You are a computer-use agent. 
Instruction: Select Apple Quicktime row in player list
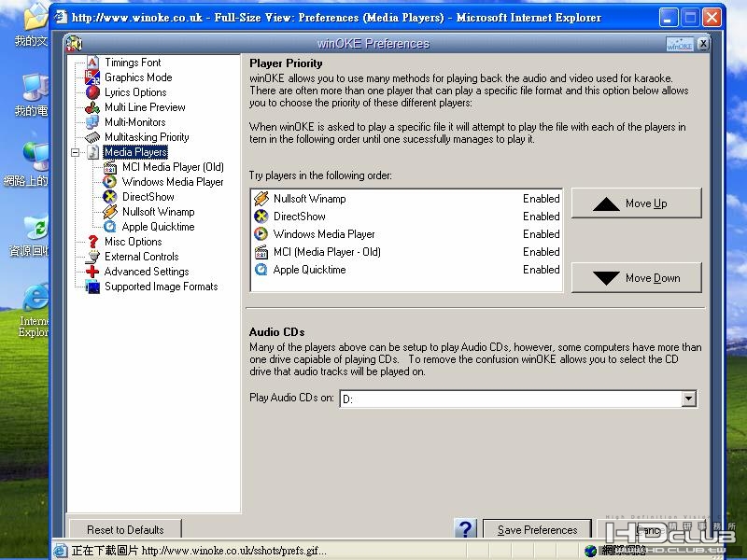pos(406,270)
